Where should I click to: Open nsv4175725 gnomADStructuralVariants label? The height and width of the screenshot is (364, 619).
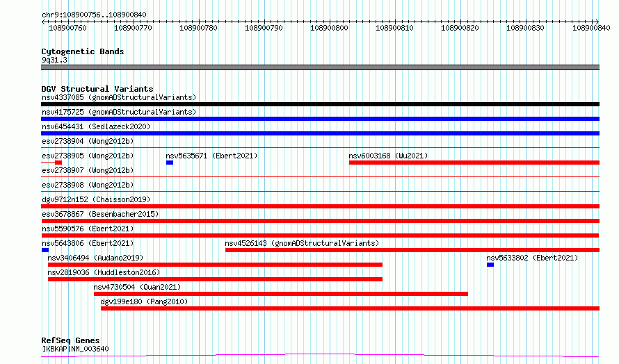[x=119, y=112]
